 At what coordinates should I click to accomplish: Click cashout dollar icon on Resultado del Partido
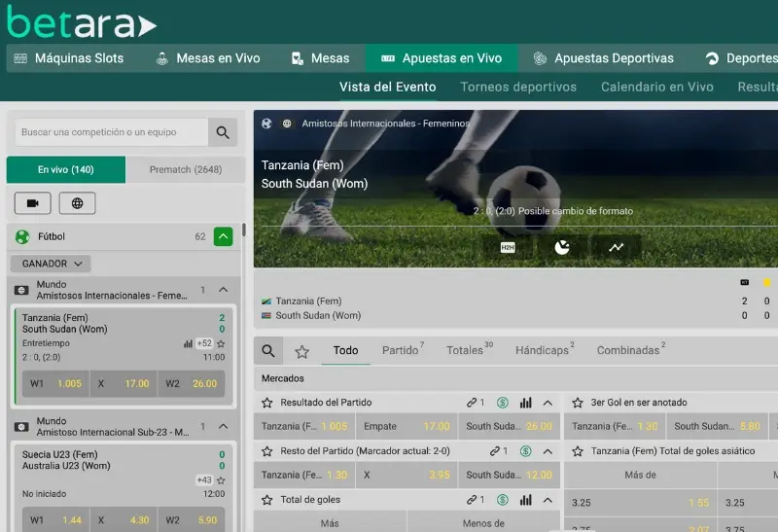[x=503, y=403]
